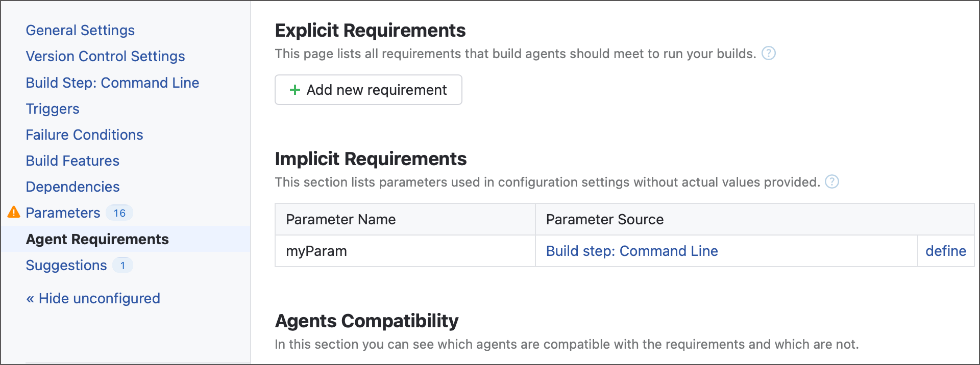Open the Command Line build step settings
The image size is (980, 365).
click(x=112, y=82)
